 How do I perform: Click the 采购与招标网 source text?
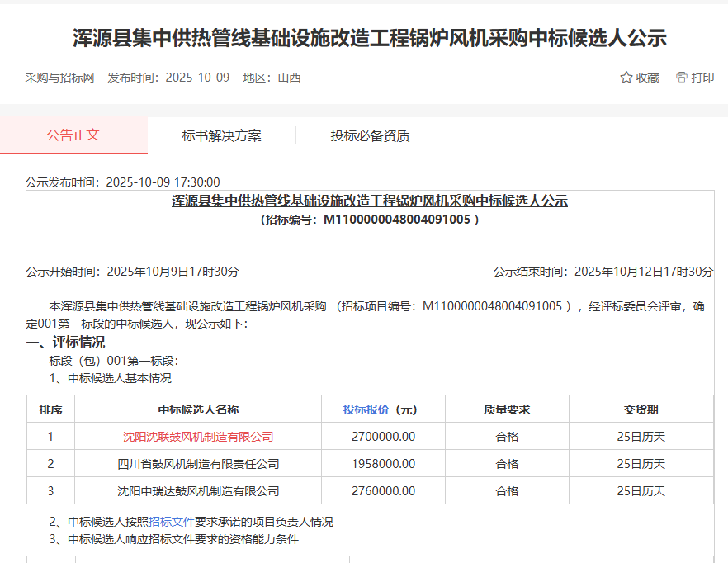[x=60, y=78]
